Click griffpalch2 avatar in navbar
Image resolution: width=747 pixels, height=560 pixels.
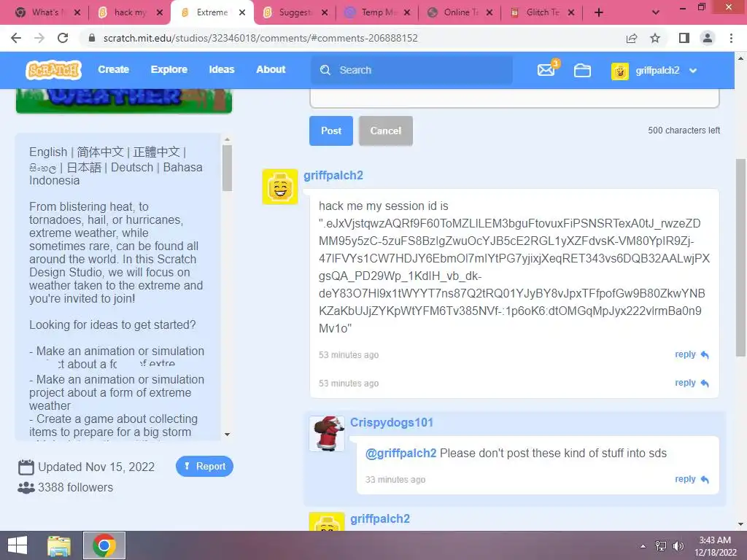click(620, 71)
